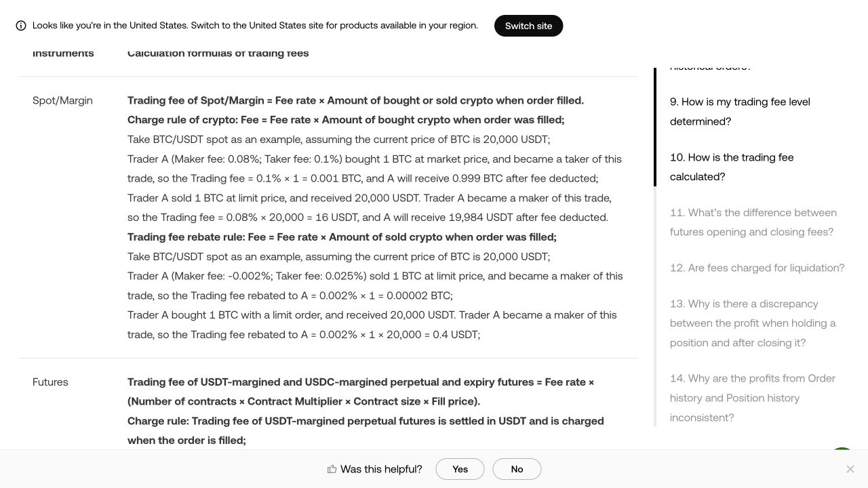The height and width of the screenshot is (488, 868).
Task: Jump to question 11 opening and closing fees
Action: pyautogui.click(x=753, y=222)
